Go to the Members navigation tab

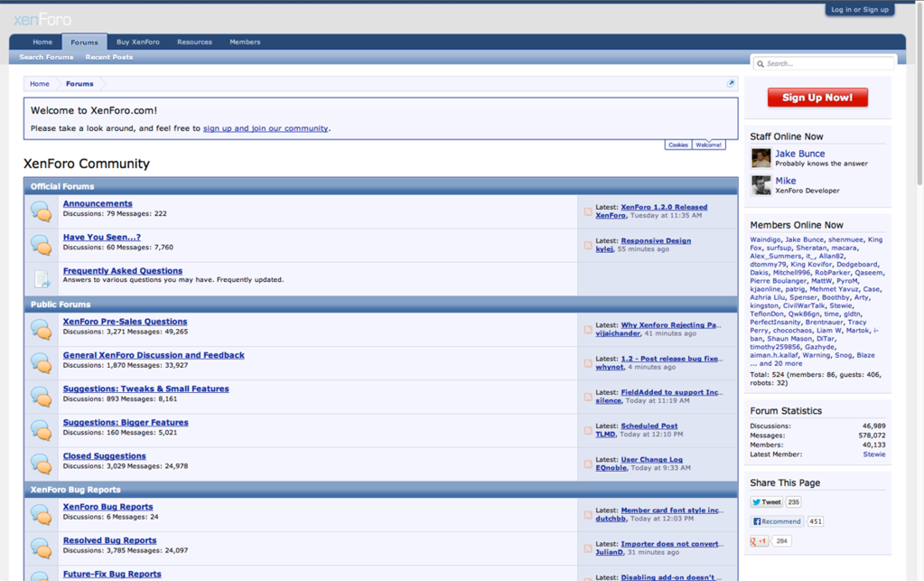[245, 42]
